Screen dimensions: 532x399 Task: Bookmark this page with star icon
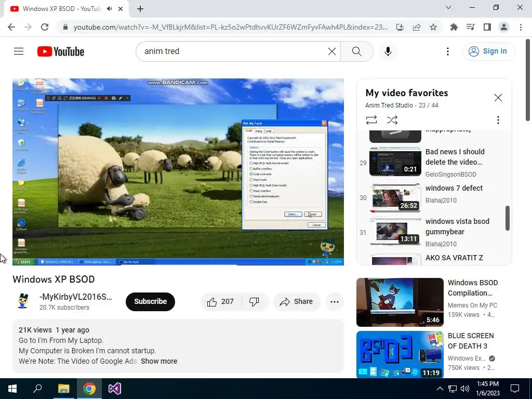coord(433,27)
